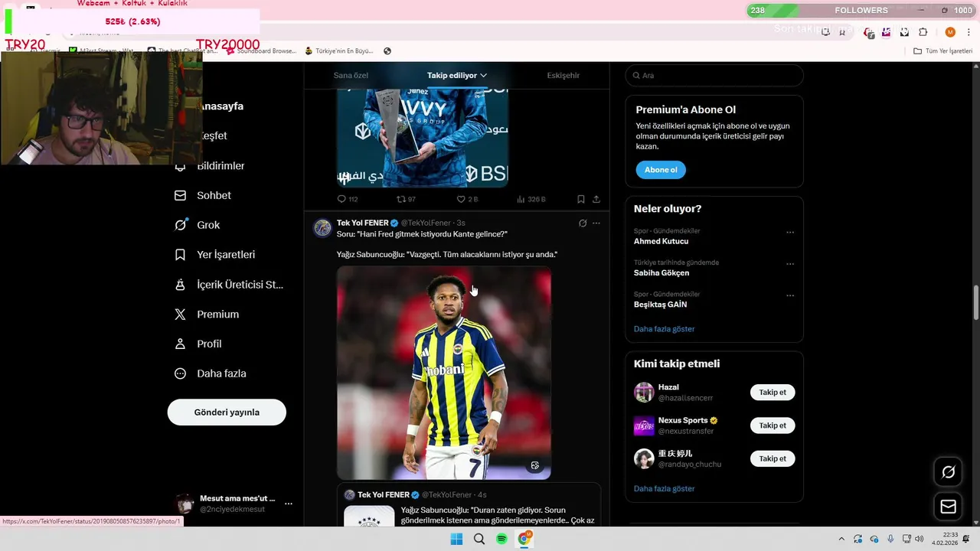Open more options on Tek Yol FENER post
980x551 pixels.
(596, 223)
